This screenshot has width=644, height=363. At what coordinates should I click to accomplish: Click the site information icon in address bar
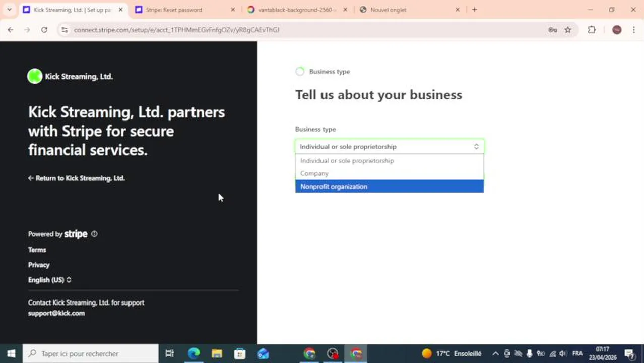[65, 30]
